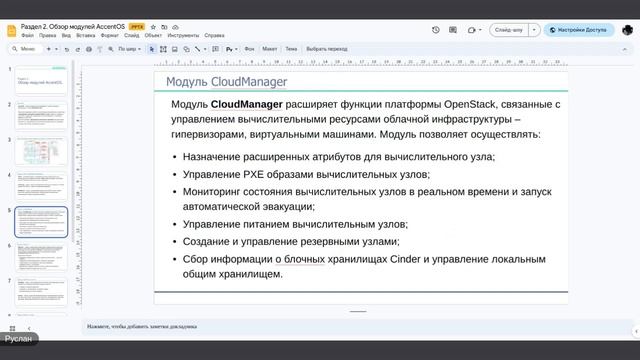
Task: Star the presentation with the star icon
Action: [x=153, y=27]
